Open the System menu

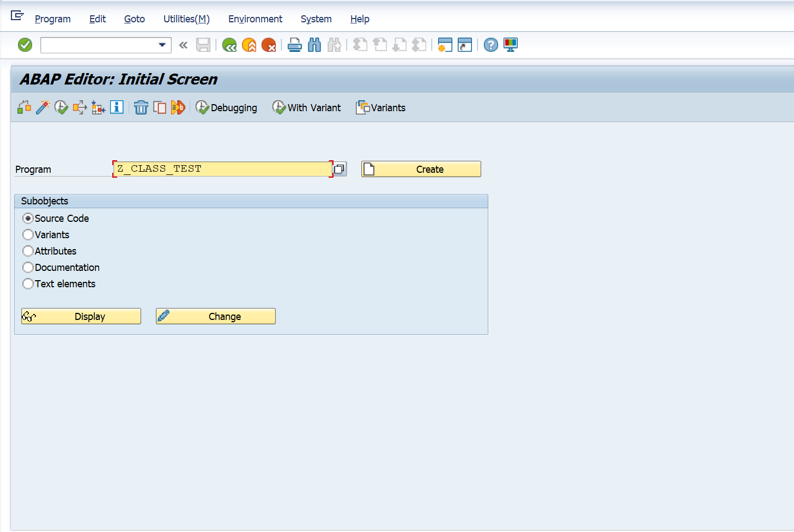(x=316, y=19)
